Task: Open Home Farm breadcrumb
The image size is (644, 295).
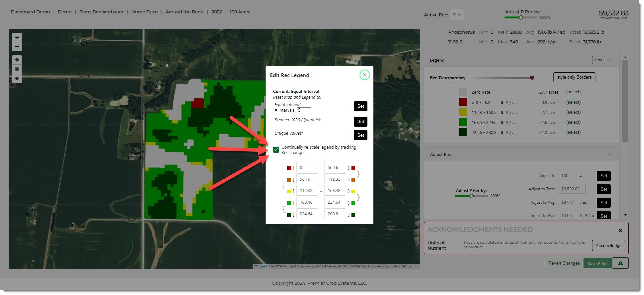Action: [144, 12]
